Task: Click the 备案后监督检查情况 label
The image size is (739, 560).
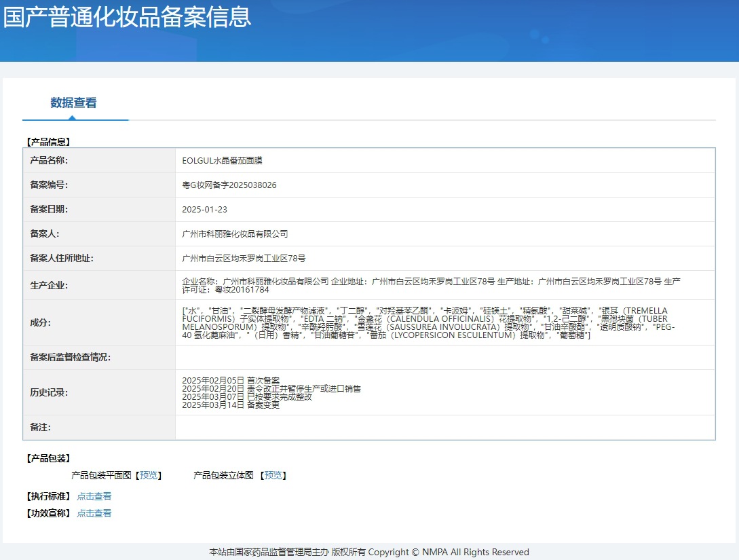Action: [x=70, y=357]
